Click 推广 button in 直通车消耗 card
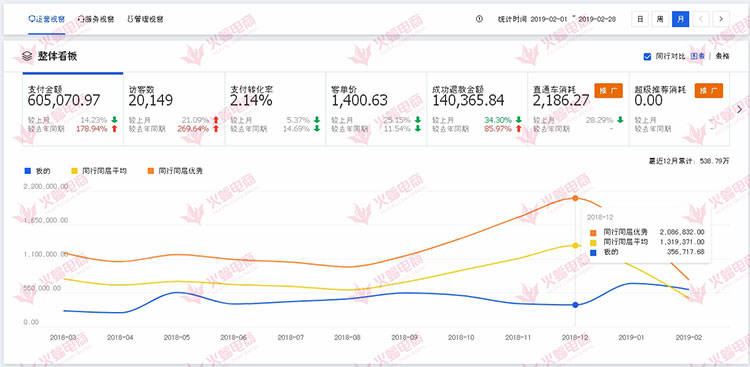 (x=608, y=90)
